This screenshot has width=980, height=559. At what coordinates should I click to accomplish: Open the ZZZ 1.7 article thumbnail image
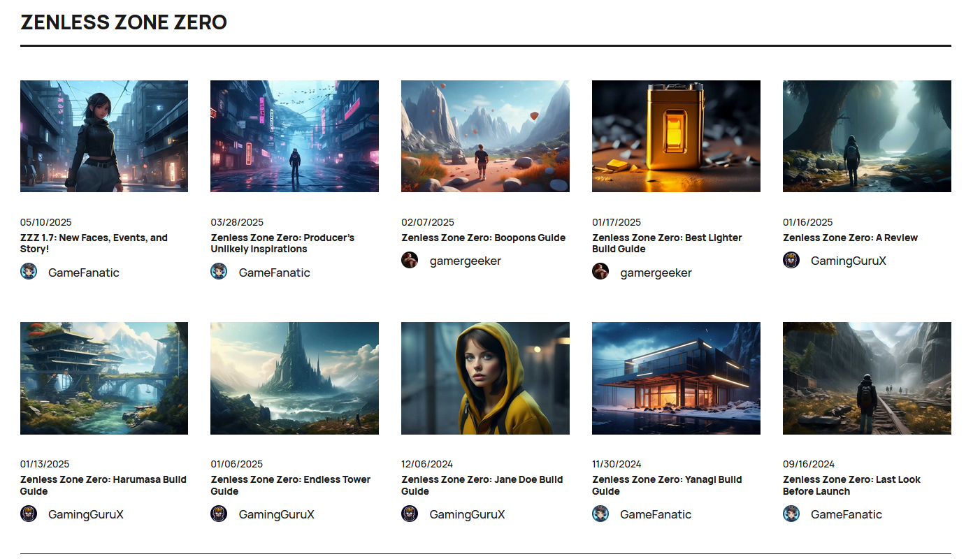point(104,136)
